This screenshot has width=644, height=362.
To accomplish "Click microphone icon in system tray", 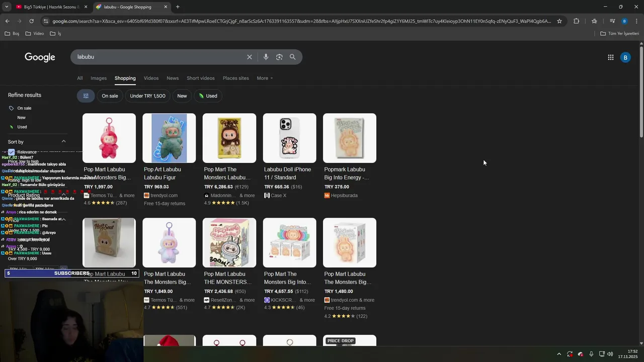I will click(x=591, y=354).
